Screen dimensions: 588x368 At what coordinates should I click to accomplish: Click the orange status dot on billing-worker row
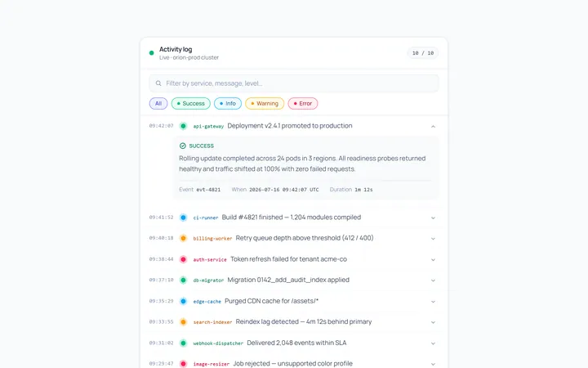183,238
